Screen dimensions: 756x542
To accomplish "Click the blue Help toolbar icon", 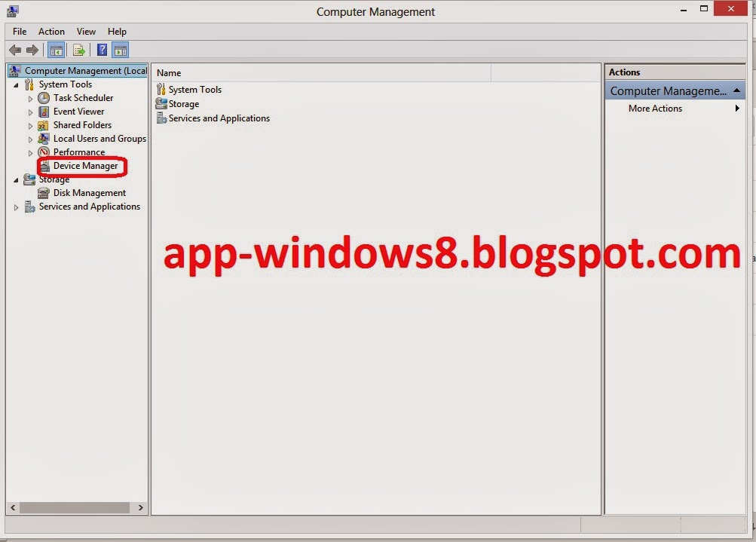I will coord(103,50).
